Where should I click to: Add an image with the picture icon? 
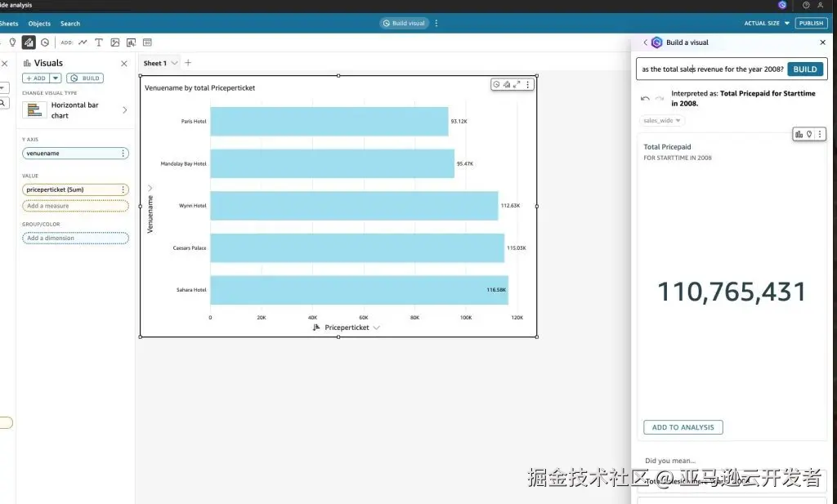(x=114, y=42)
